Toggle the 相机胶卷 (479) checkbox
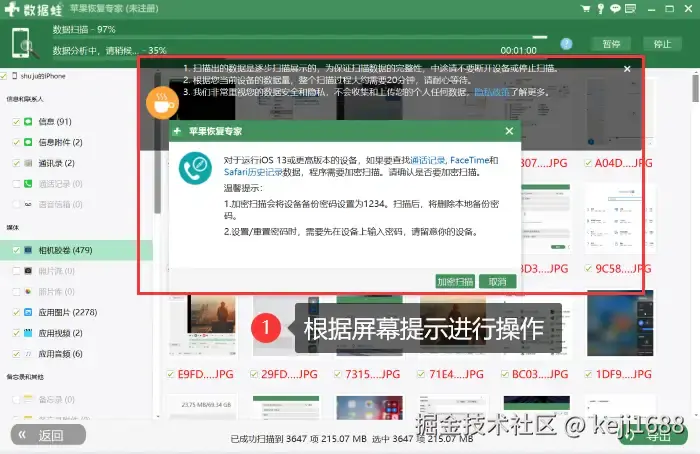The width and height of the screenshot is (700, 454). click(16, 250)
